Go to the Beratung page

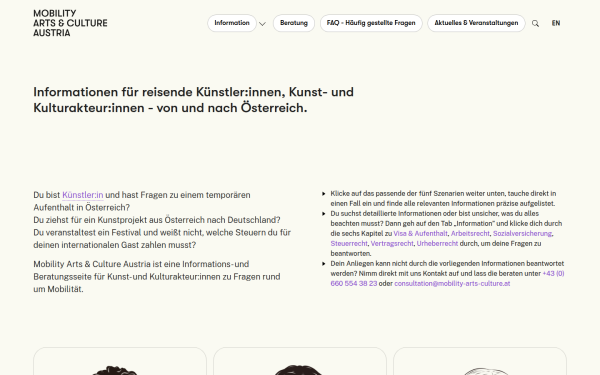294,23
